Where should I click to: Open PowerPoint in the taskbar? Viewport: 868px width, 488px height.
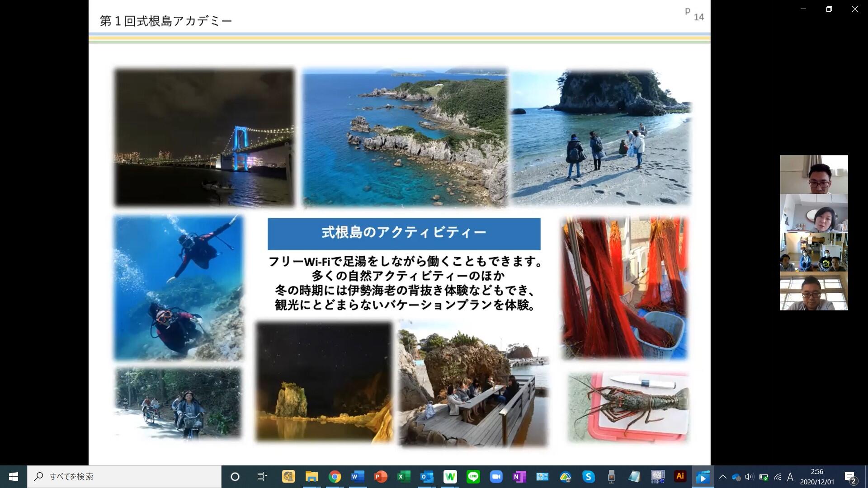coord(381,477)
